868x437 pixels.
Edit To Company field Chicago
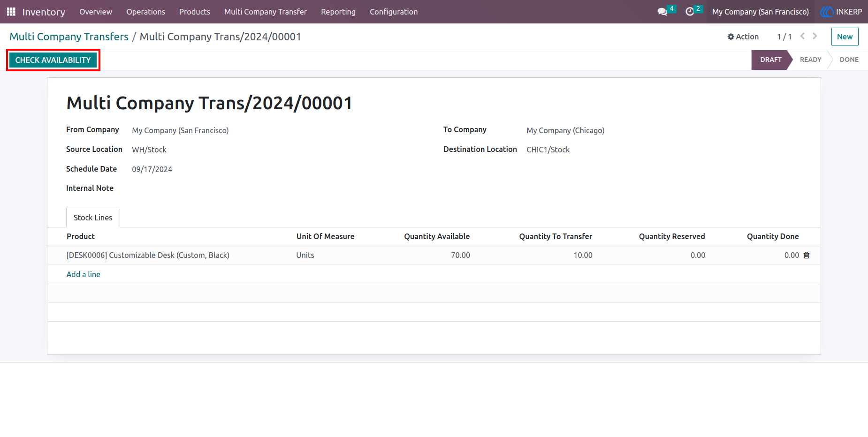(565, 130)
